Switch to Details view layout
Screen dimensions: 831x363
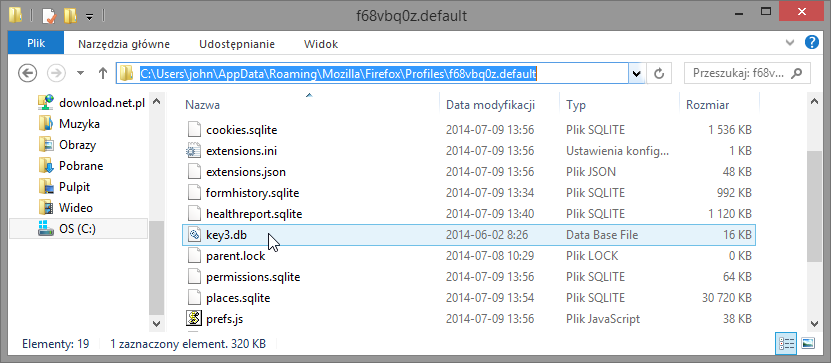[786, 343]
